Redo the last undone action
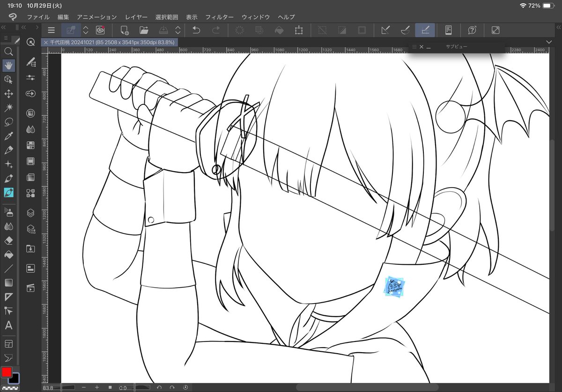This screenshot has width=562, height=392. (x=216, y=30)
